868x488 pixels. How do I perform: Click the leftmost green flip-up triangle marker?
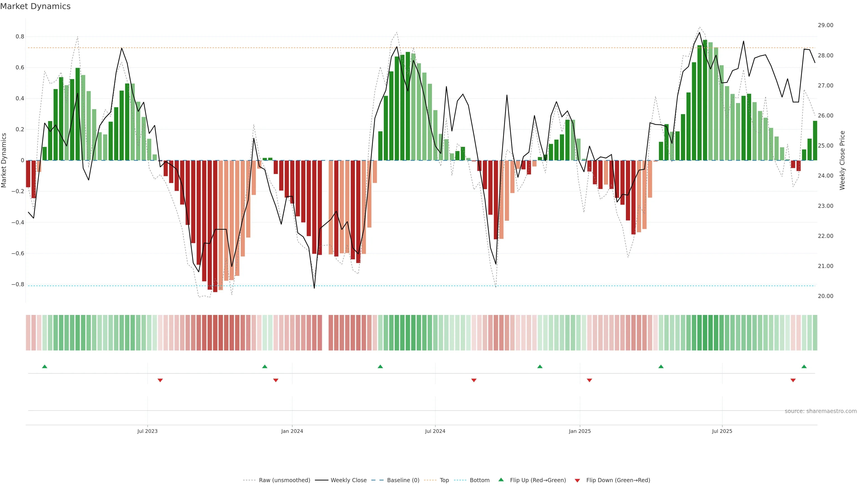pyautogui.click(x=45, y=366)
